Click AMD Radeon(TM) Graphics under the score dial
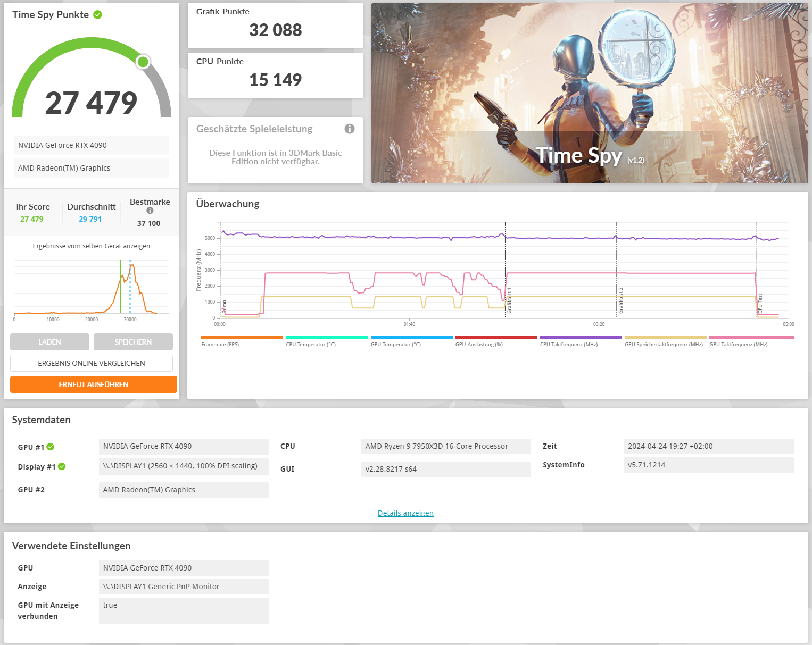Viewport: 812px width, 645px height. click(92, 168)
